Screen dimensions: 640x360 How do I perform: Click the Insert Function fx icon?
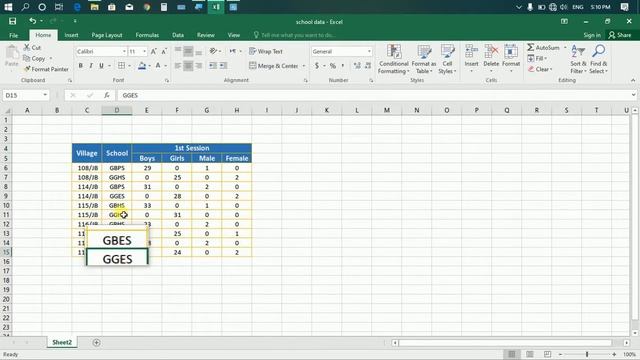click(x=107, y=95)
